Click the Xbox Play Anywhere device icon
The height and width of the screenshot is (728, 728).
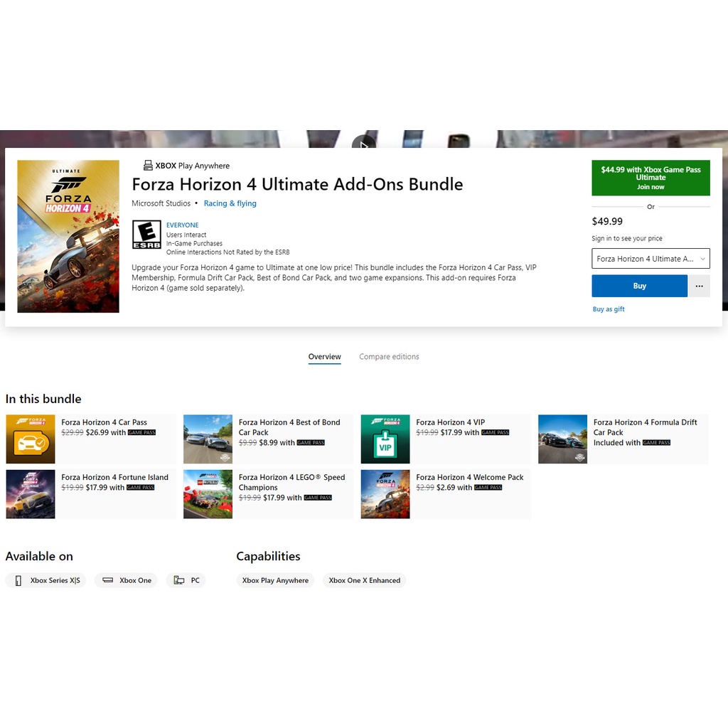tap(148, 165)
